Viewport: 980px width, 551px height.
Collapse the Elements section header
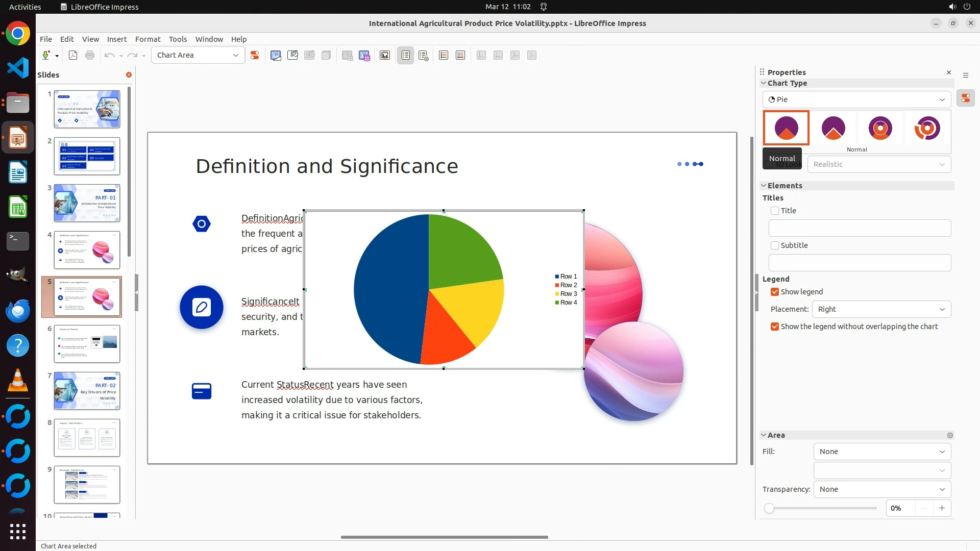point(785,186)
